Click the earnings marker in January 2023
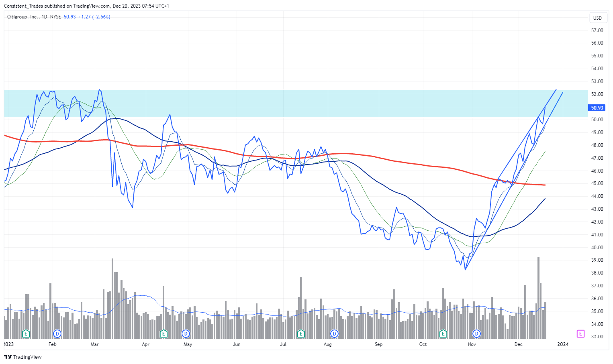The height and width of the screenshot is (364, 613). [x=26, y=333]
